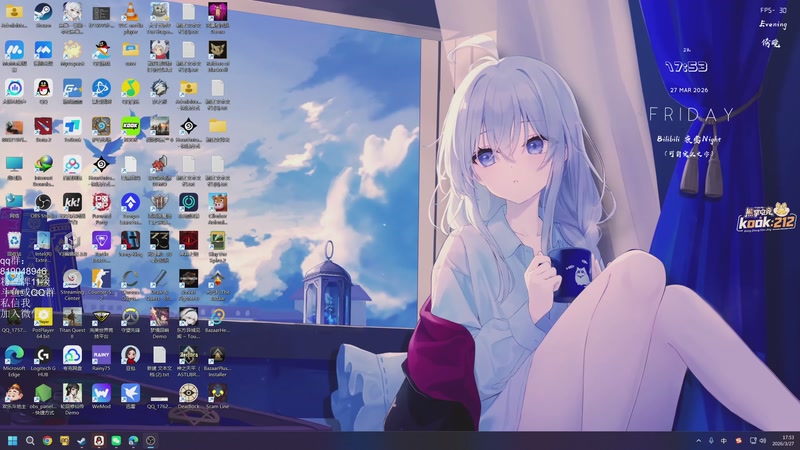This screenshot has width=800, height=450.
Task: Select the Recycle Bin icon
Action: pos(14,243)
